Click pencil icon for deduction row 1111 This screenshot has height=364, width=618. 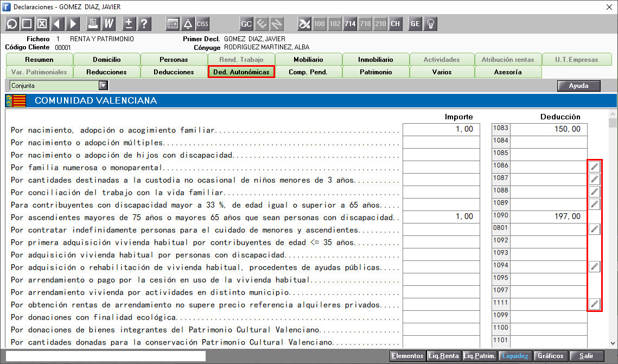pyautogui.click(x=594, y=304)
